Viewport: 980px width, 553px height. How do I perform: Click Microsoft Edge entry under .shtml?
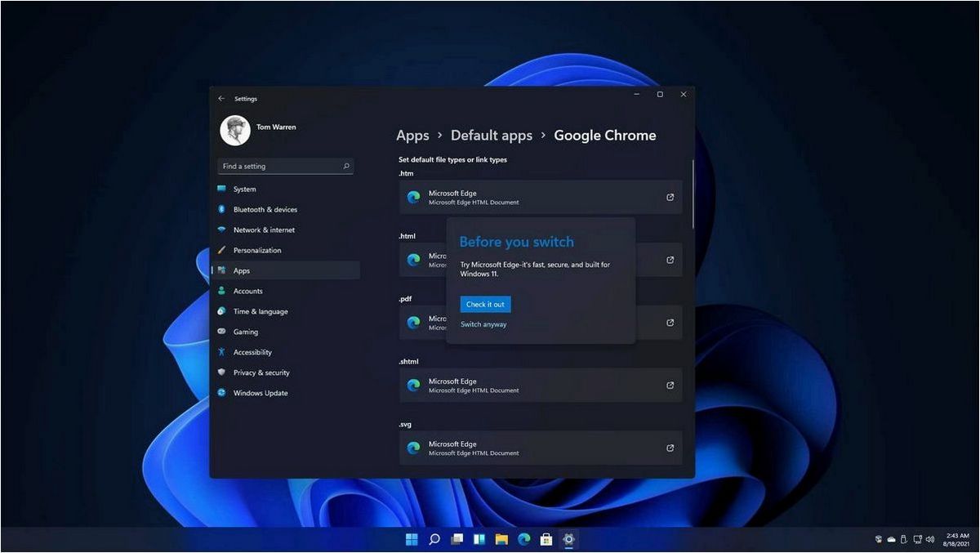541,385
